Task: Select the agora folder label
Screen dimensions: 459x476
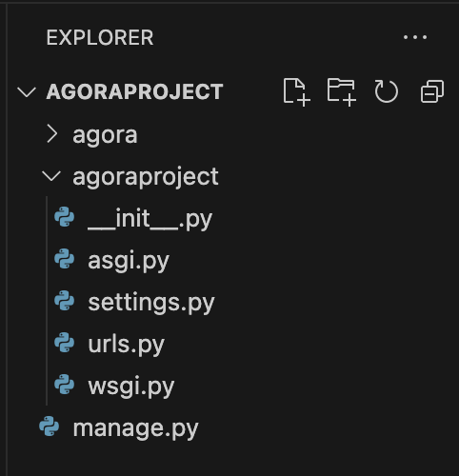Action: tap(105, 135)
